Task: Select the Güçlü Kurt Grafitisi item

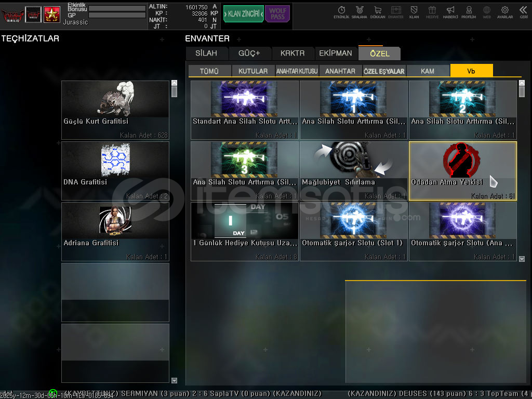Action: 115,110
